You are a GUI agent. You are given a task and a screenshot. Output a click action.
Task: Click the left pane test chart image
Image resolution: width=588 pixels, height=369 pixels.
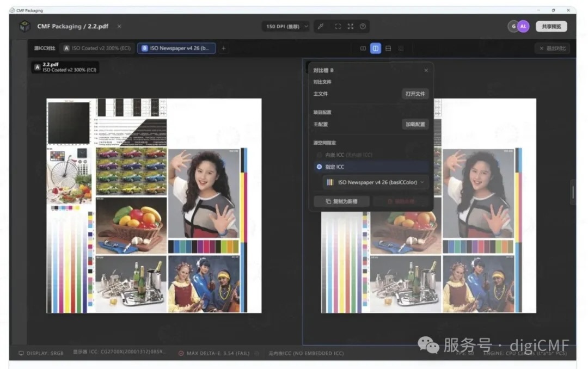154,206
